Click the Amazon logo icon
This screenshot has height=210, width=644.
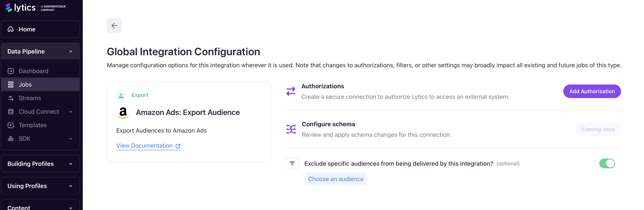coord(123,113)
